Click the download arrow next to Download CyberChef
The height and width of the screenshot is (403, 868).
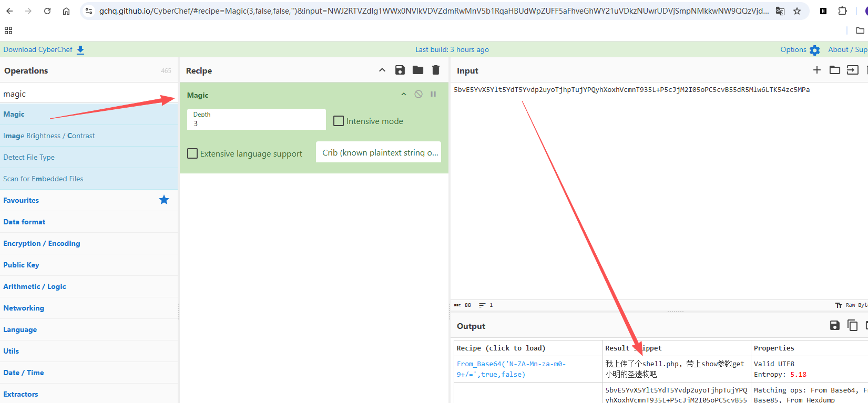80,49
